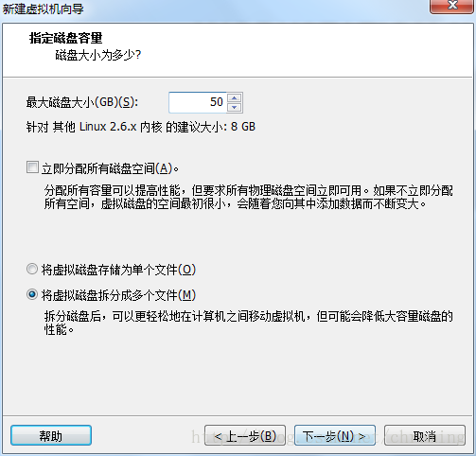
Task: Select the 将虚拟磁盘拆分成多个文件 radio button
Action: point(32,294)
